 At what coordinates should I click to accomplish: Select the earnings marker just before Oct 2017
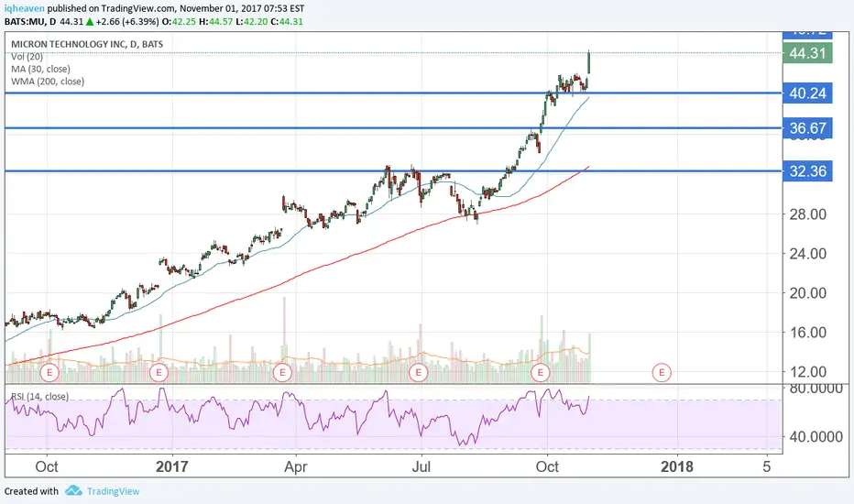coord(541,373)
